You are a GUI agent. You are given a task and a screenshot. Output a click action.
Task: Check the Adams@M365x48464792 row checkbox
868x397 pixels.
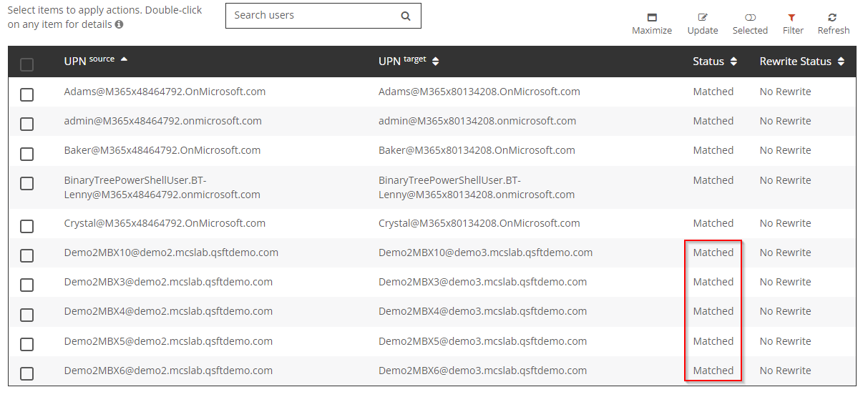(x=26, y=94)
